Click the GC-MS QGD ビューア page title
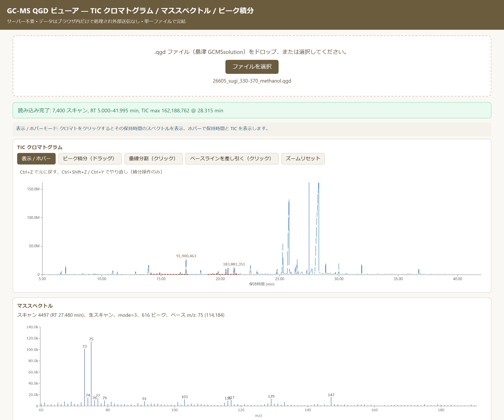Screen dimensions: 504x420 (130, 10)
